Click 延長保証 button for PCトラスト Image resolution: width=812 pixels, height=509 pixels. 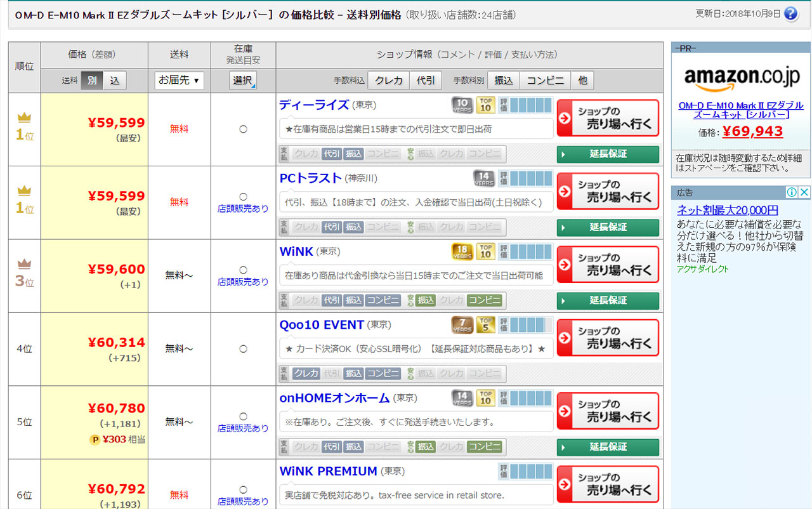pyautogui.click(x=608, y=227)
